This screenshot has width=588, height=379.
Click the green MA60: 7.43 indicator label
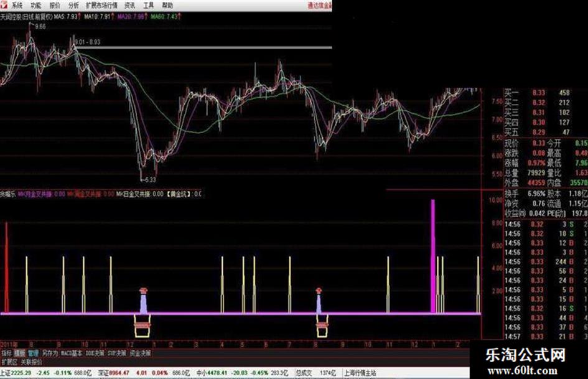tap(166, 17)
